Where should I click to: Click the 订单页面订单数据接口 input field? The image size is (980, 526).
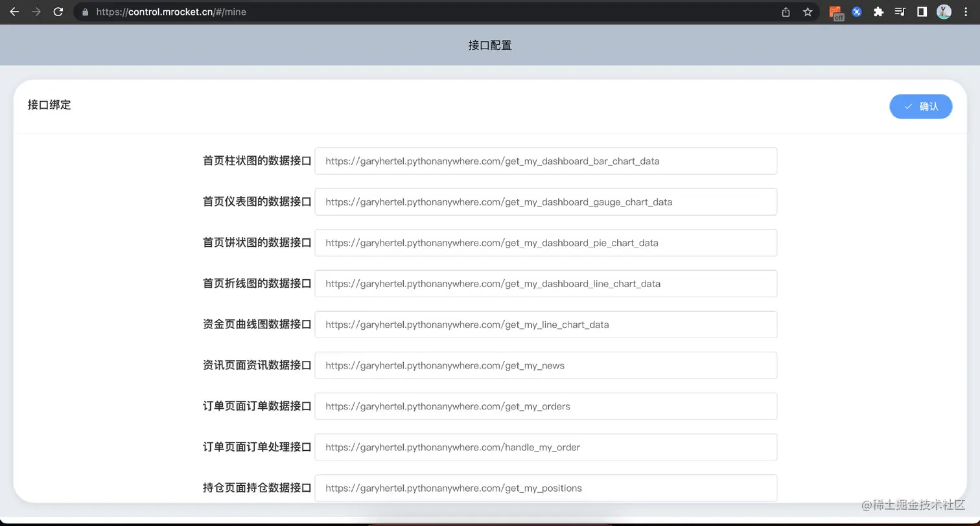click(546, 406)
